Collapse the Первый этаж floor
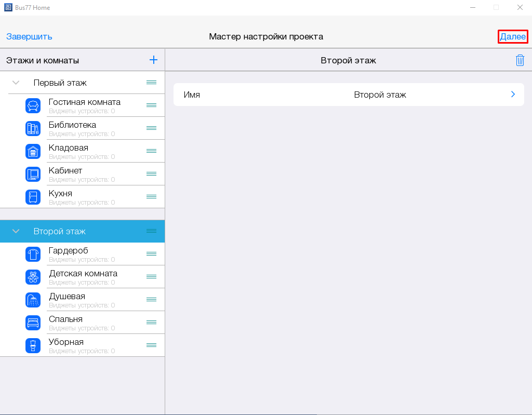Screen dimensions: 532x415 coord(16,83)
